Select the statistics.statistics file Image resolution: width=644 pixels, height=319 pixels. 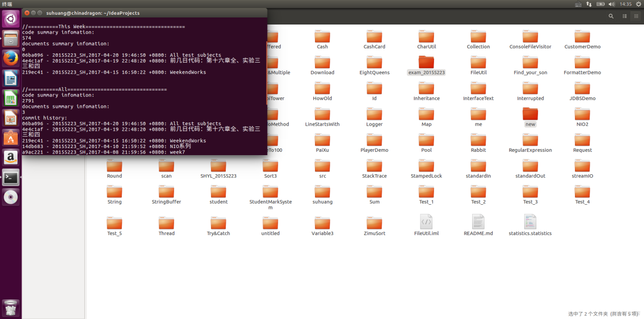[x=530, y=225]
